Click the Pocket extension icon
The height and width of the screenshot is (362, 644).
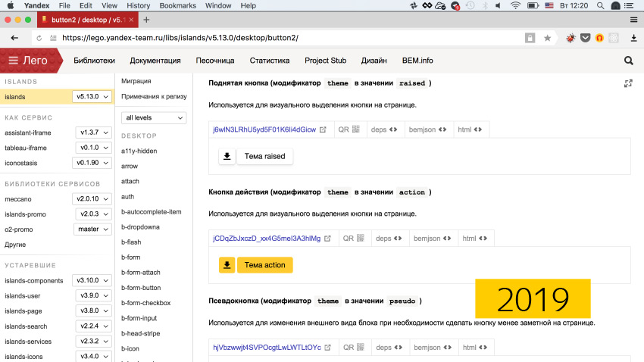tap(585, 38)
